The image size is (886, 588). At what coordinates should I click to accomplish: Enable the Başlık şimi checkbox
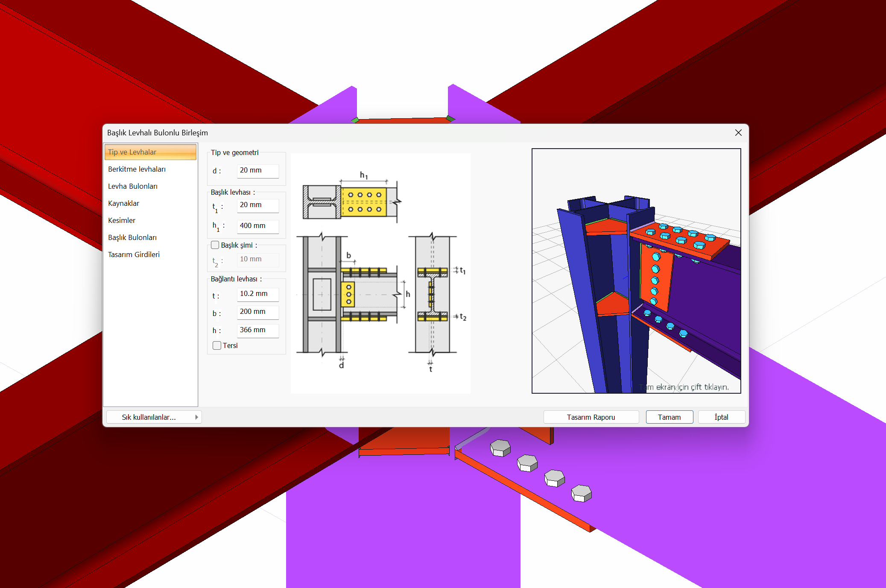point(215,245)
